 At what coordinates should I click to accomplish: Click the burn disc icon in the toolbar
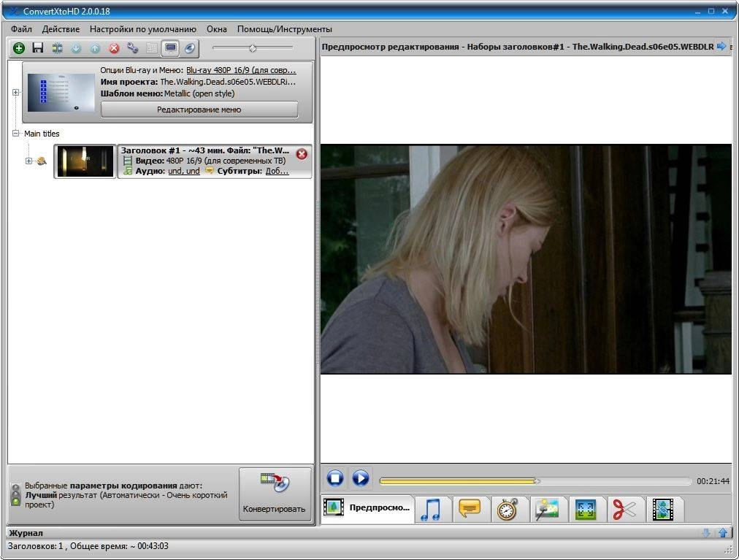click(x=189, y=47)
